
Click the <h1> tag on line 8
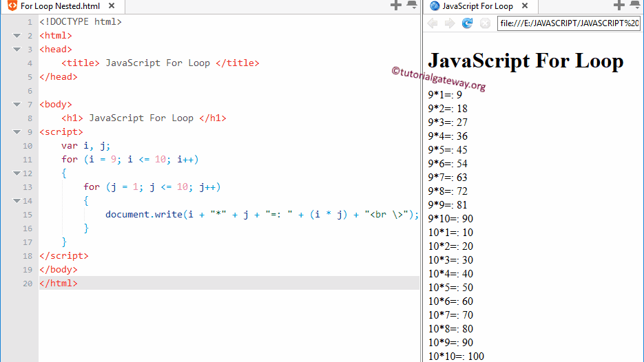(72, 118)
